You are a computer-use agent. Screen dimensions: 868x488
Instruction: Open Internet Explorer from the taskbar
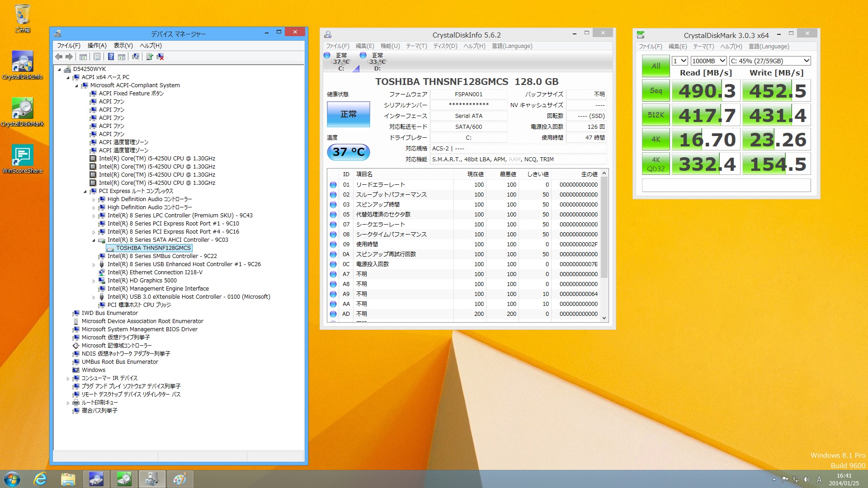click(x=41, y=479)
